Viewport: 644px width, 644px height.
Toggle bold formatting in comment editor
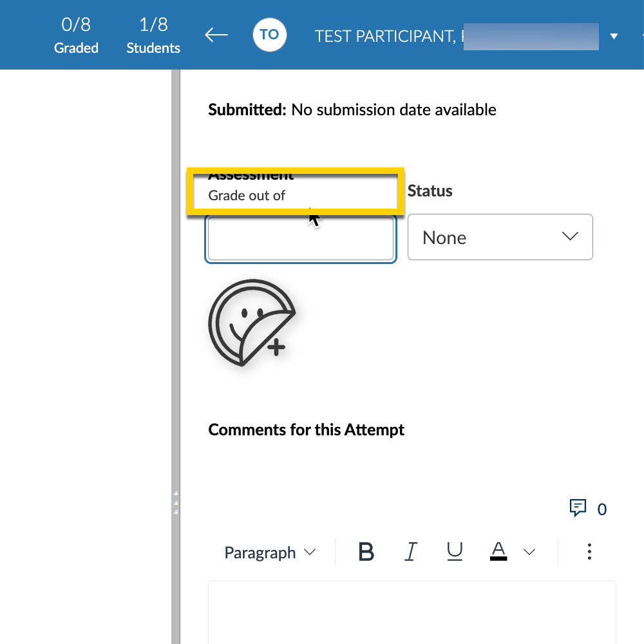tap(366, 552)
